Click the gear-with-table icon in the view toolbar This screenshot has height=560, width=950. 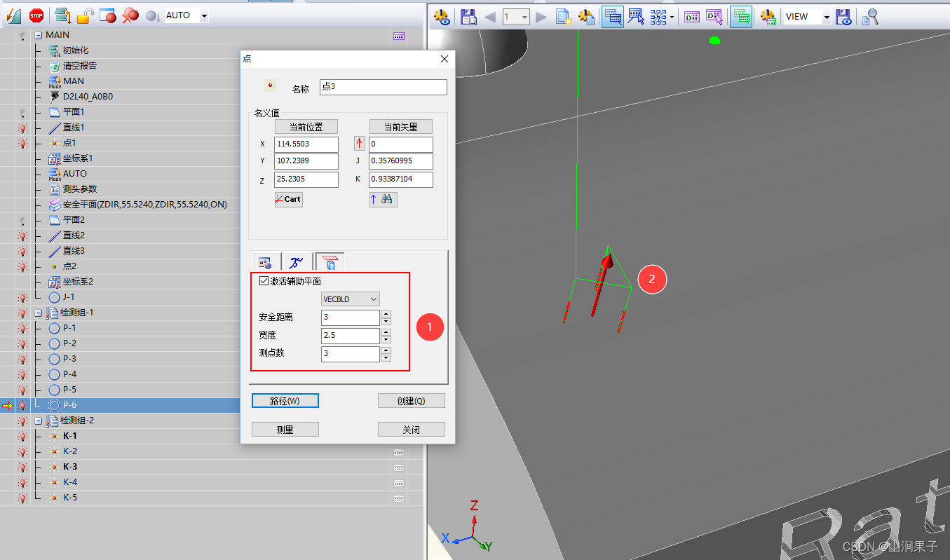(x=768, y=17)
